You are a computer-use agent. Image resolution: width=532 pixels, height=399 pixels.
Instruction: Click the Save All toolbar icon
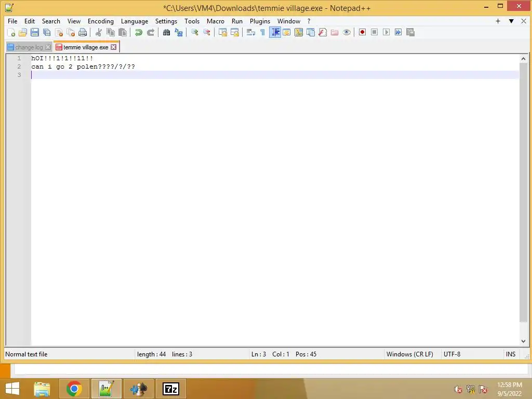point(46,32)
